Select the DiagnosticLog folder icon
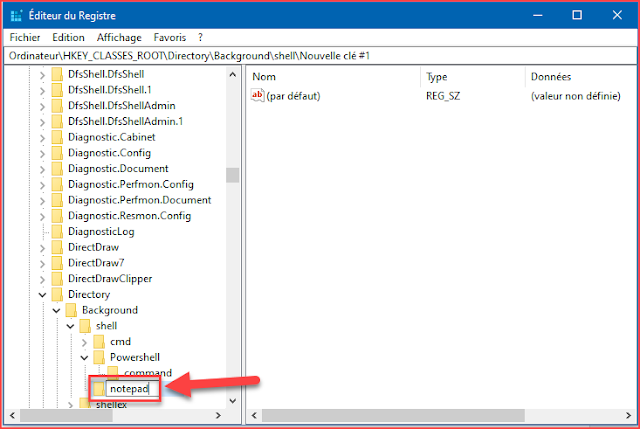Image resolution: width=640 pixels, height=429 pixels. pos(57,231)
